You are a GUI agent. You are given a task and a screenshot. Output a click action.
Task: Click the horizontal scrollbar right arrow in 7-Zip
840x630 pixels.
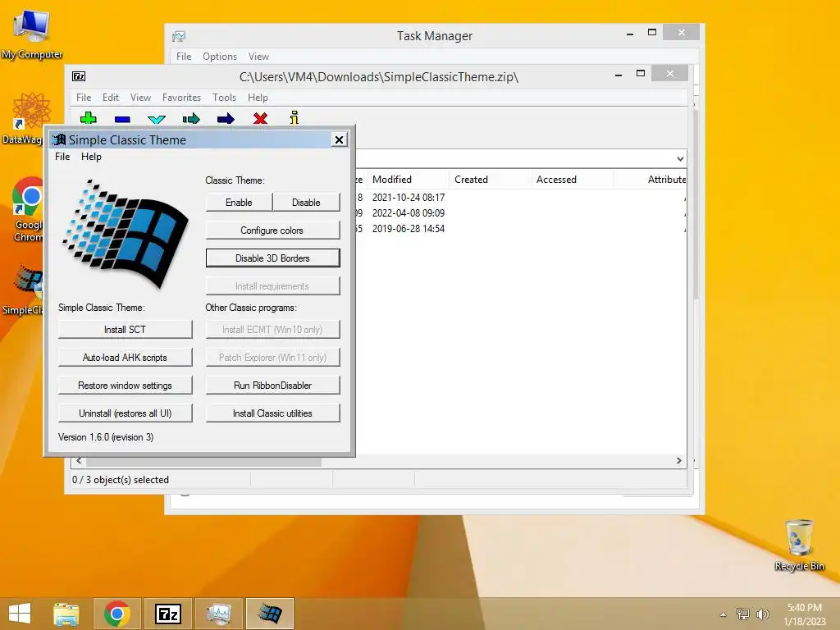[x=678, y=461]
